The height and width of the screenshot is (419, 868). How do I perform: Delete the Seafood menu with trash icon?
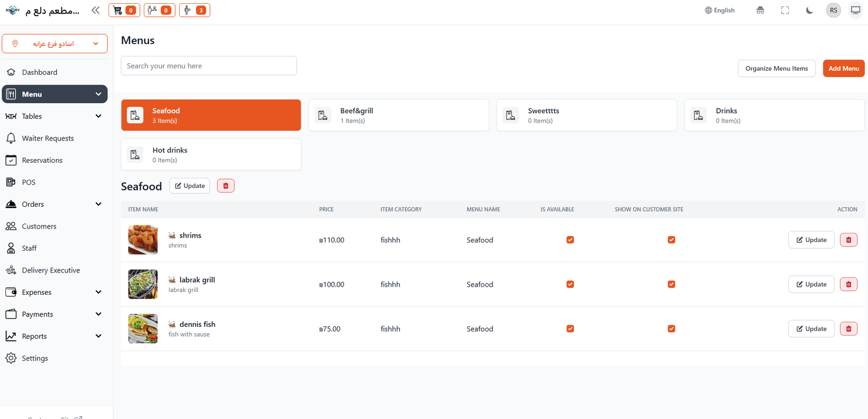226,186
